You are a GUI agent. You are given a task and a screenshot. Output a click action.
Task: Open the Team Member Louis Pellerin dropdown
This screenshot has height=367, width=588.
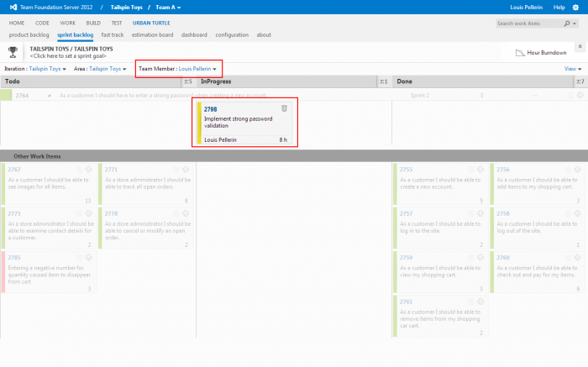point(197,69)
